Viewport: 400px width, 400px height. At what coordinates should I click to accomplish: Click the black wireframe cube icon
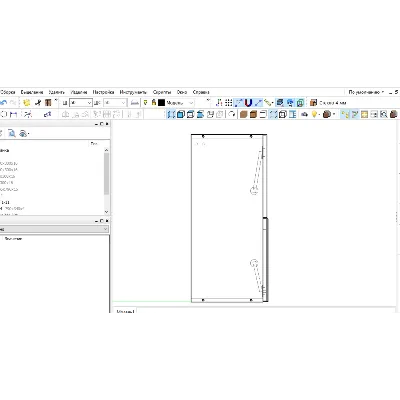coord(283,114)
